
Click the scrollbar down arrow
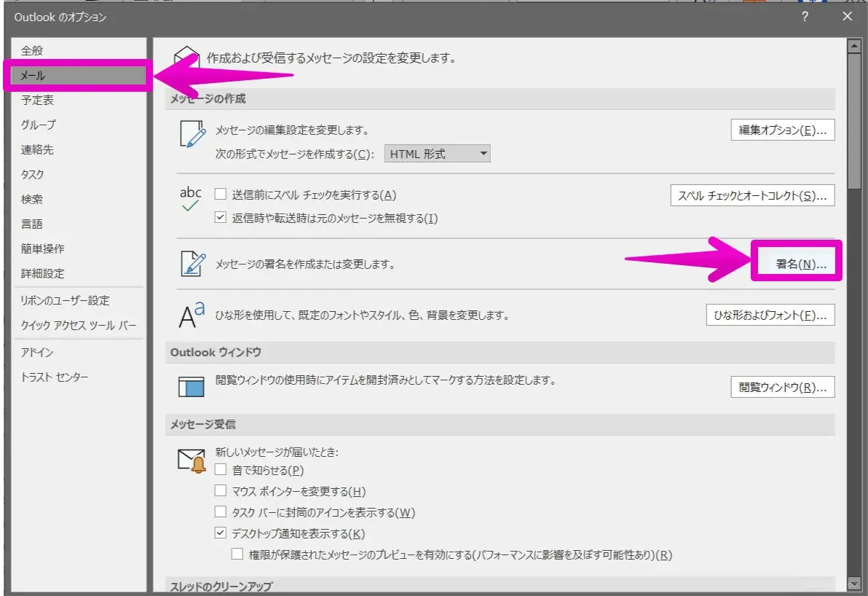coord(854,584)
